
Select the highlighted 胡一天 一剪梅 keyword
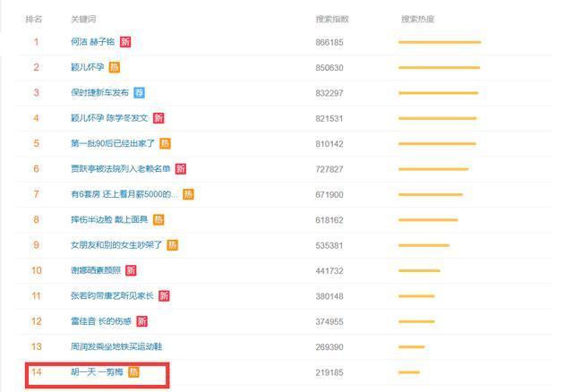[x=97, y=372]
